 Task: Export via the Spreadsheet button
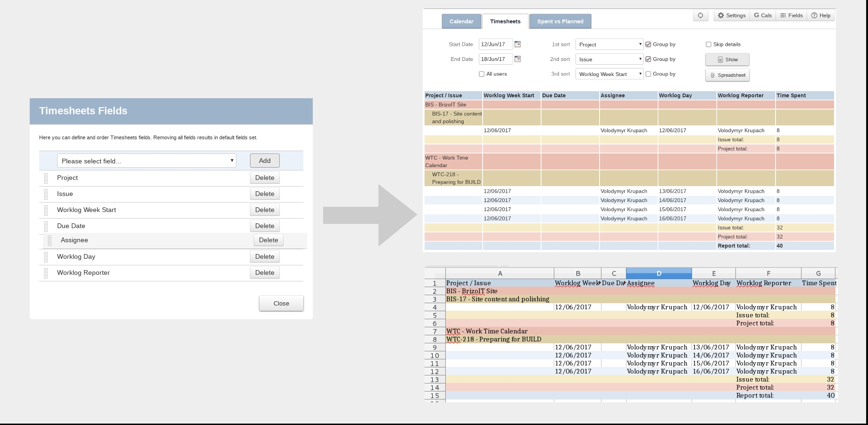point(727,75)
